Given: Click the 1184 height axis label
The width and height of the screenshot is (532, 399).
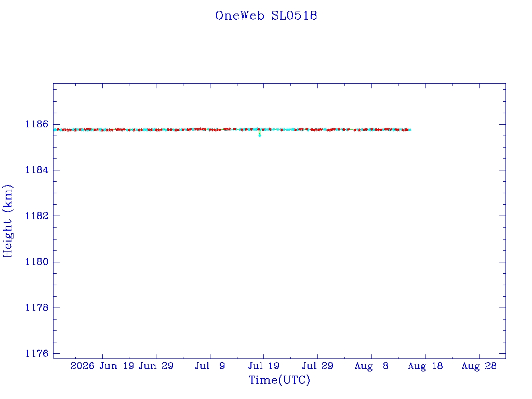Looking at the screenshot, I should point(37,170).
